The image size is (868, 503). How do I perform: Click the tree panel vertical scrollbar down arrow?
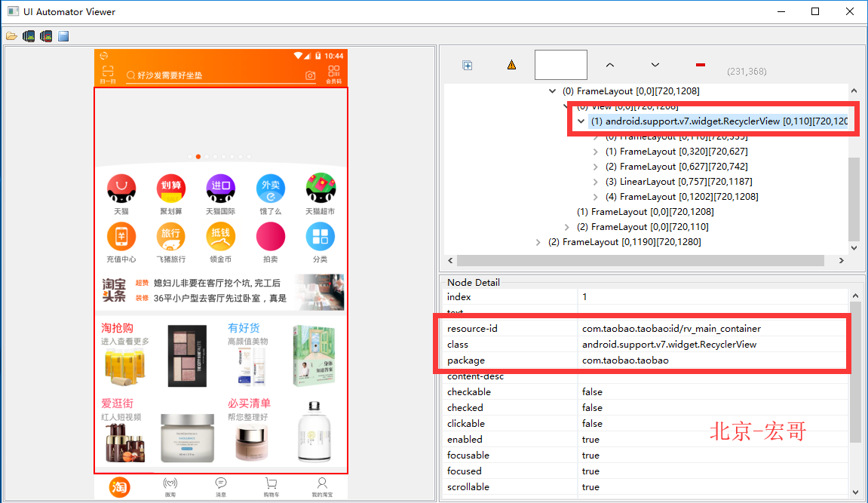tap(854, 248)
